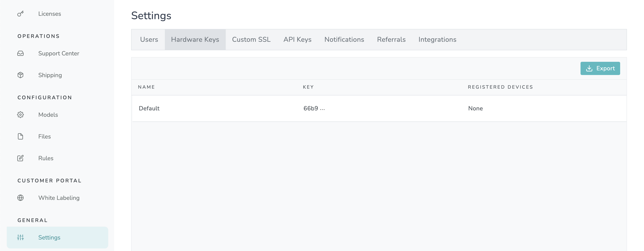Click the sliders icon beside Settings
Viewport: 644px width, 251px height.
pyautogui.click(x=20, y=237)
